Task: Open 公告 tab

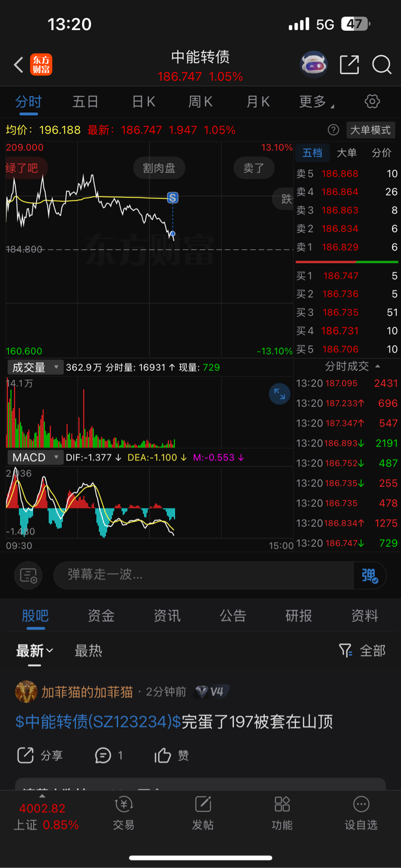Action: point(233,616)
